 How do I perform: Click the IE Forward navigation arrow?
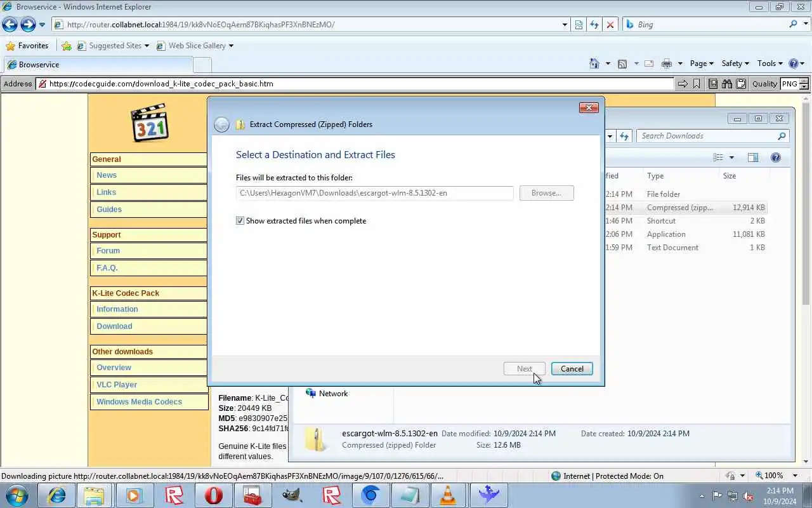pyautogui.click(x=28, y=25)
